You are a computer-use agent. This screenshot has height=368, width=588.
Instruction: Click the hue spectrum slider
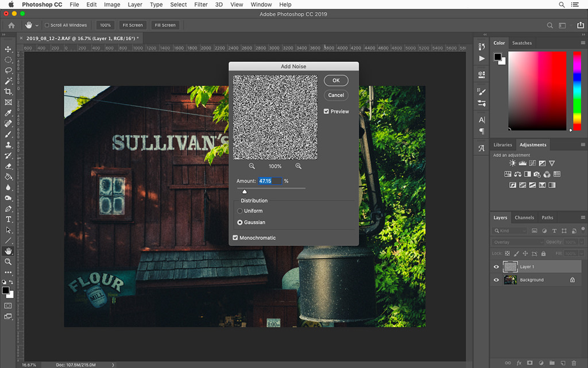577,91
